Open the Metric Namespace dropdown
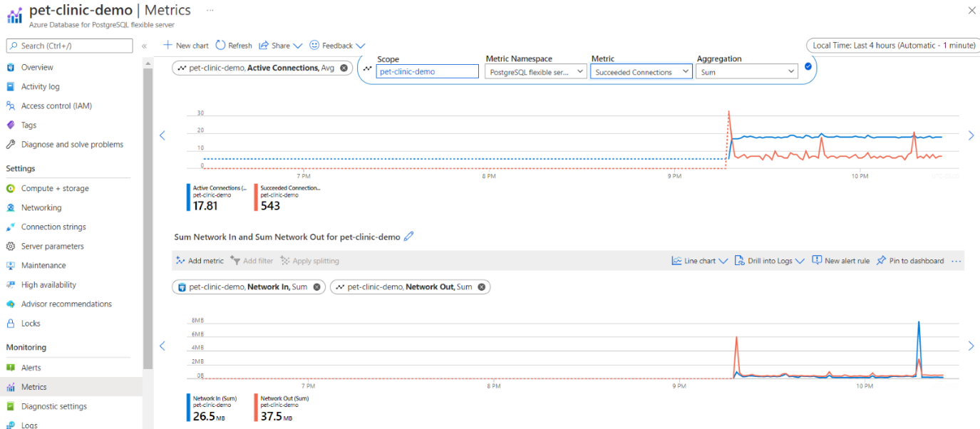Image resolution: width=980 pixels, height=429 pixels. (x=536, y=72)
